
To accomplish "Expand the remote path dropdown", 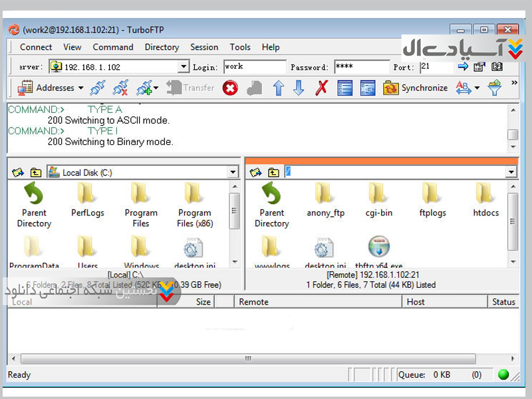I will tap(511, 173).
